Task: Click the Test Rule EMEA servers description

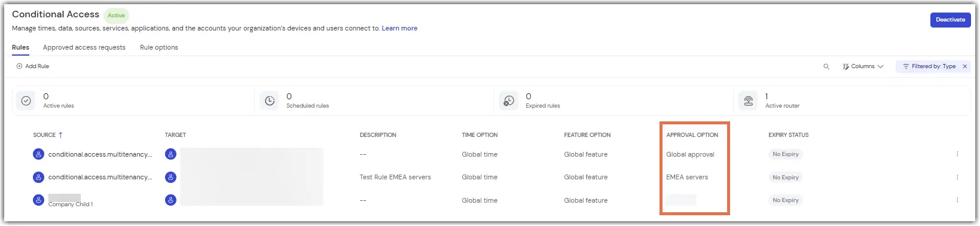Action: pyautogui.click(x=395, y=177)
